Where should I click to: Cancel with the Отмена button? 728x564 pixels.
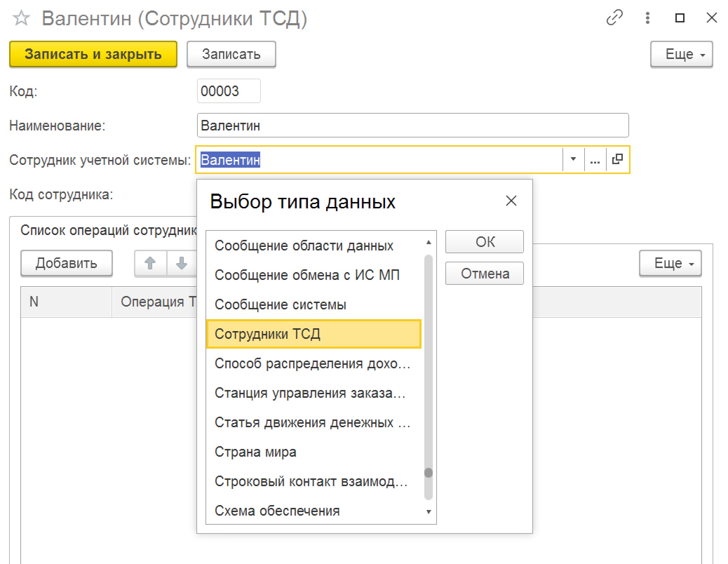pos(484,273)
